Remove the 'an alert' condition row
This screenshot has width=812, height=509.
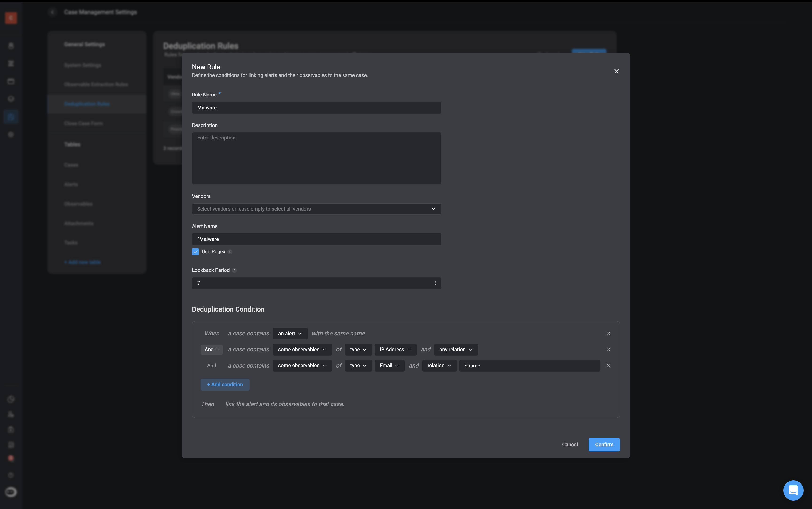tap(609, 333)
